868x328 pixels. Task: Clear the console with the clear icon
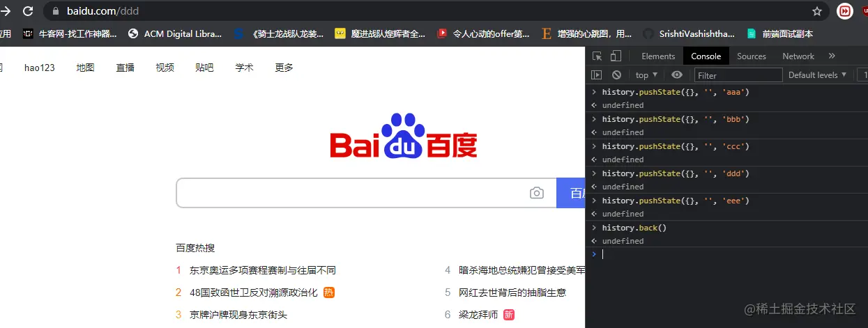tap(616, 75)
